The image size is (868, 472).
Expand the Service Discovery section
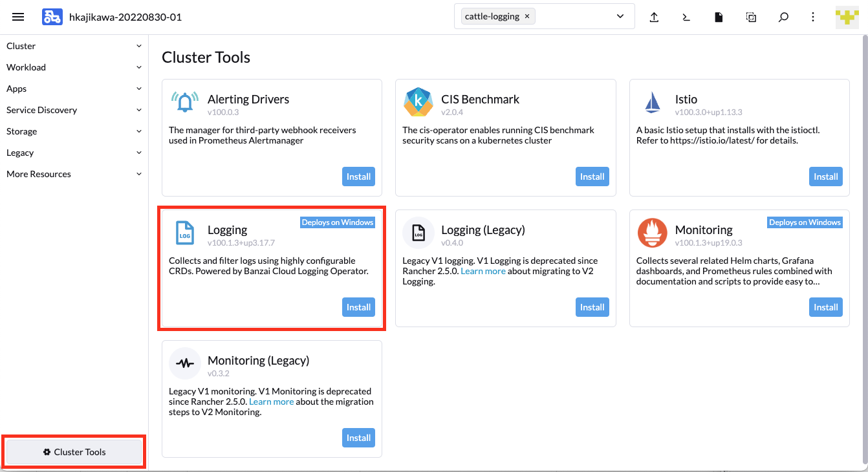(74, 110)
